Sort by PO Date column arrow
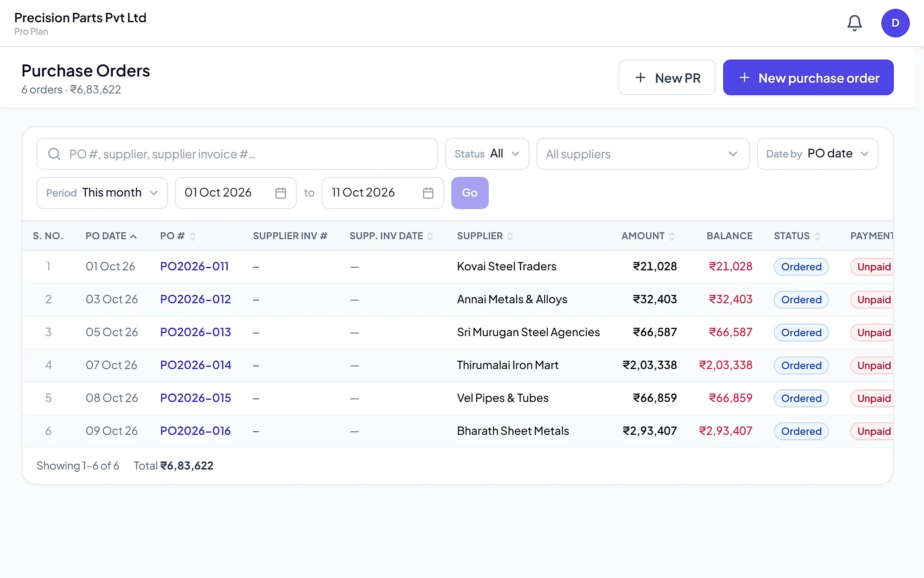The height and width of the screenshot is (578, 924). tap(133, 237)
